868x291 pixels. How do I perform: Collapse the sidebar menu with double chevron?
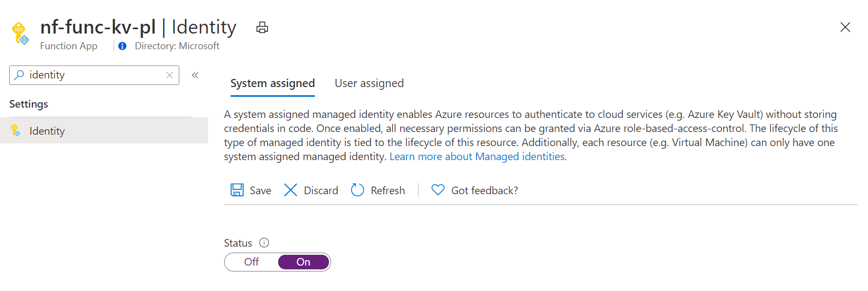(x=195, y=75)
